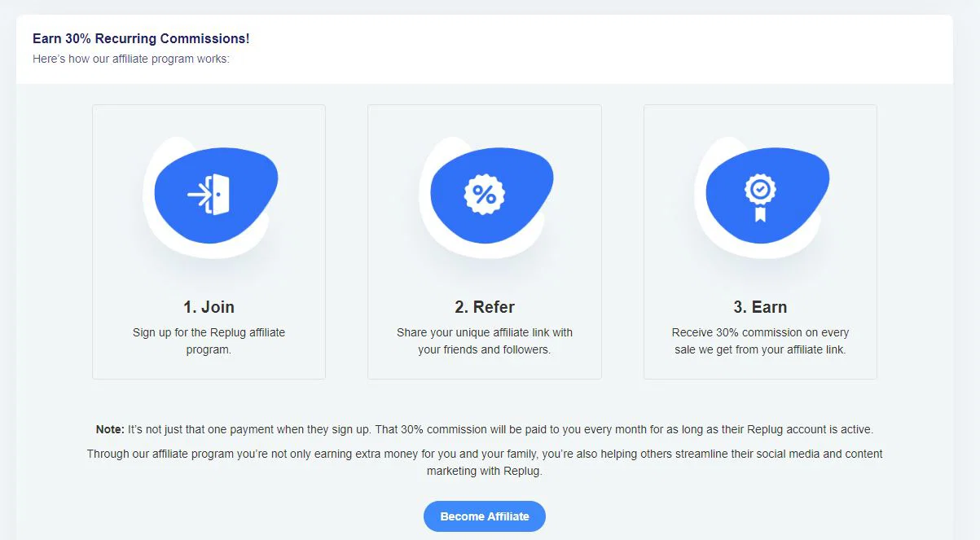The image size is (980, 540).
Task: Click 'Sign up for the Replug affiliate program' text
Action: click(209, 341)
